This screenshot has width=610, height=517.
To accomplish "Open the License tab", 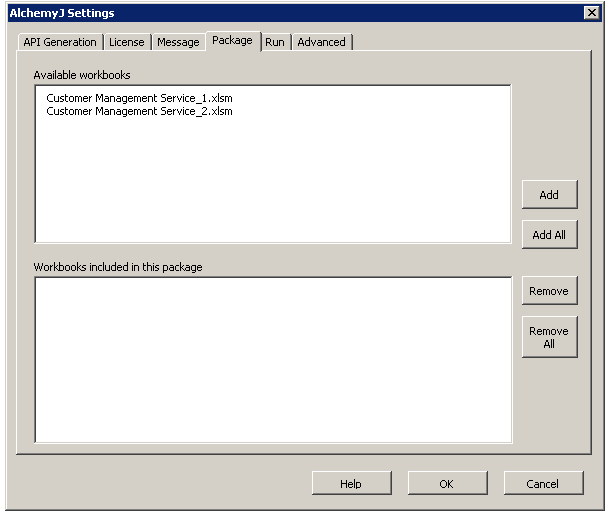I will (x=127, y=42).
